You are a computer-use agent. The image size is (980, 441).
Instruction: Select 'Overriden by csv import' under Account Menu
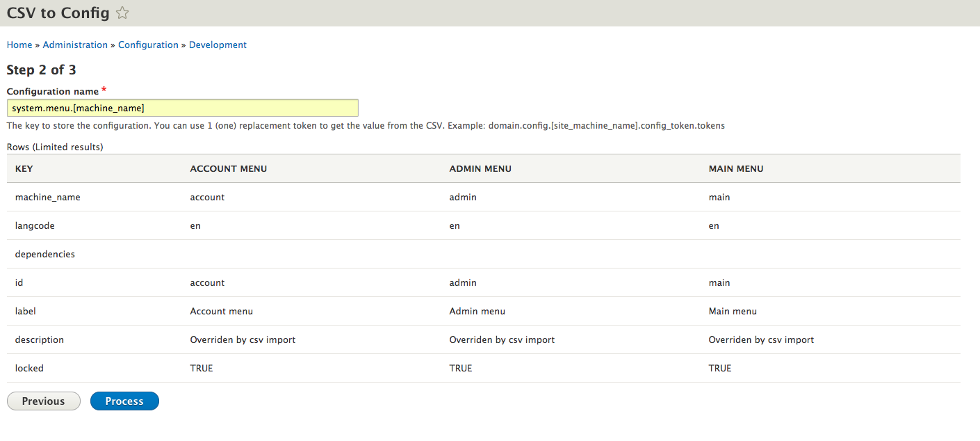[x=243, y=339]
